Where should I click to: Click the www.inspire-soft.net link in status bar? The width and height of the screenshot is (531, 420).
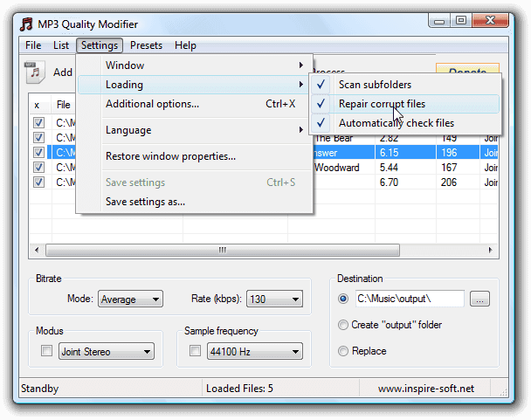[x=426, y=389]
